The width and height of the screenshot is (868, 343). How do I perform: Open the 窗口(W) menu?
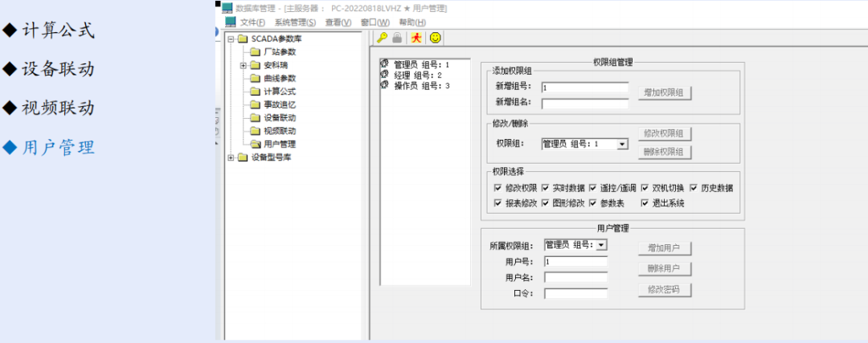tap(375, 22)
